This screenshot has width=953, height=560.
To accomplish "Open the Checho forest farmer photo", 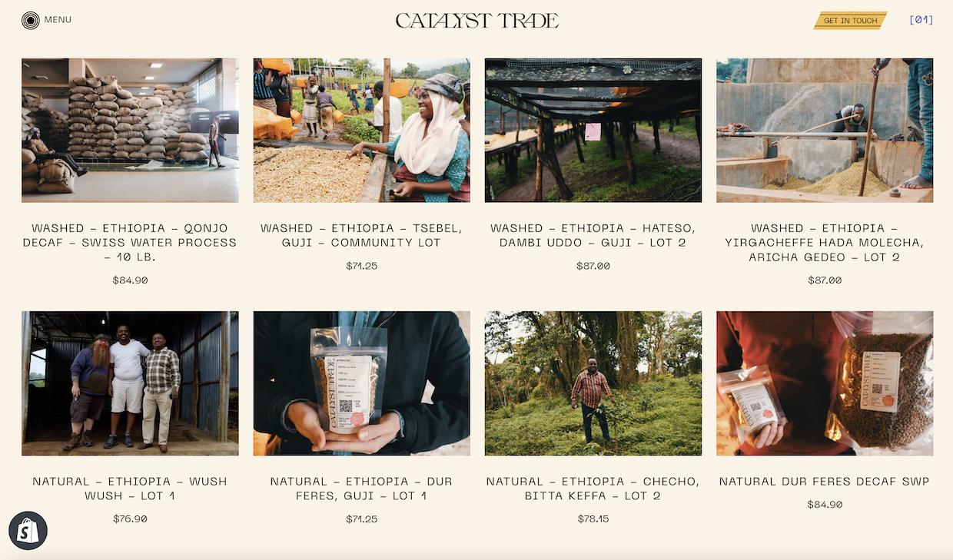I will (593, 383).
